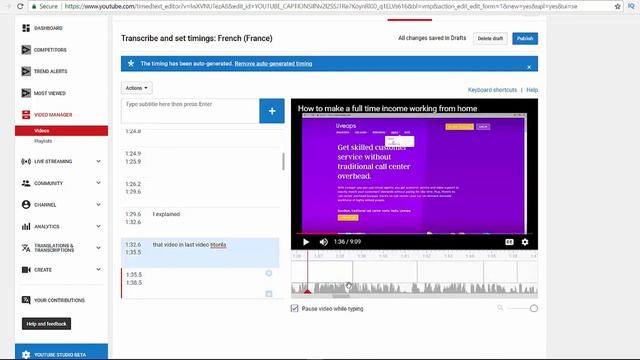This screenshot has width=640, height=360.
Task: Open the Trend Alerts menu label
Action: (51, 71)
